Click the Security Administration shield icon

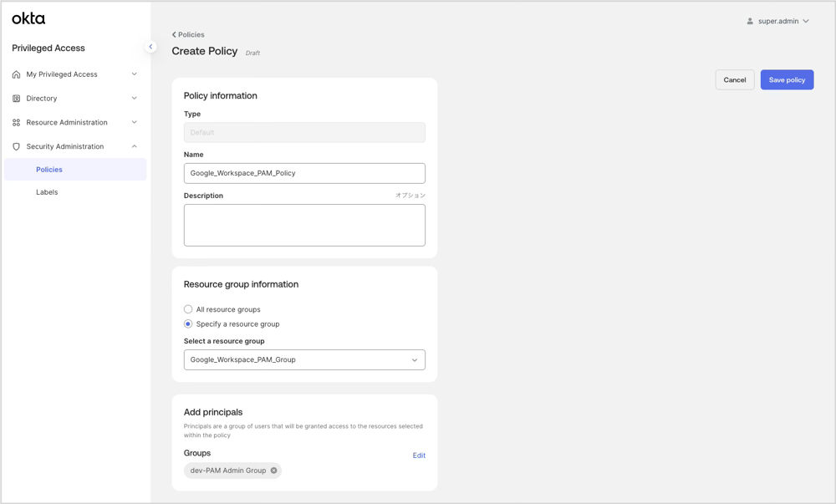click(15, 146)
